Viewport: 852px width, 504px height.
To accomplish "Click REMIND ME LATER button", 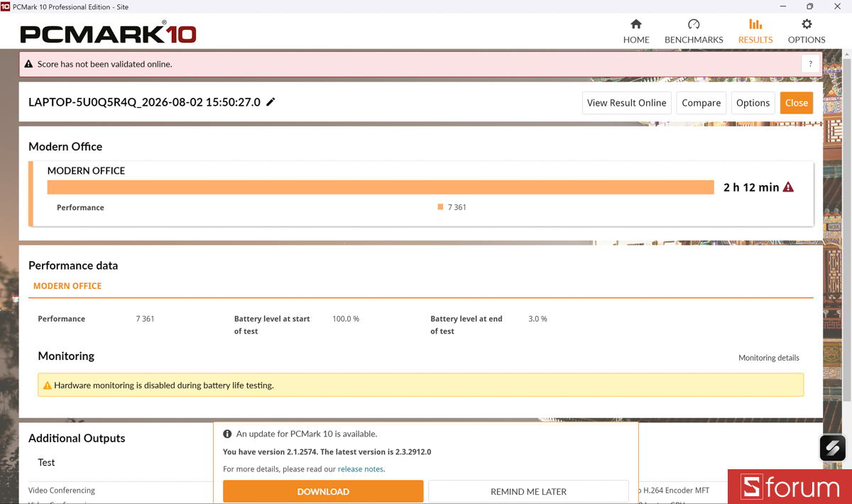I will [x=528, y=491].
